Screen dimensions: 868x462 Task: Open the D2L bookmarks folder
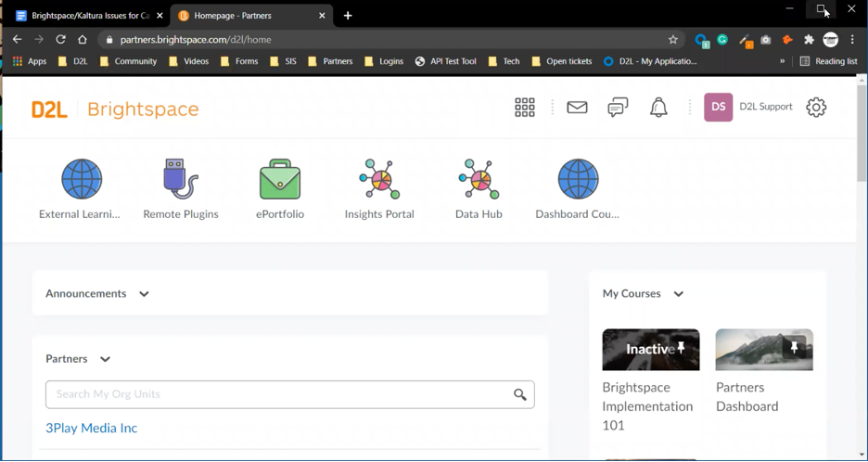click(x=73, y=61)
